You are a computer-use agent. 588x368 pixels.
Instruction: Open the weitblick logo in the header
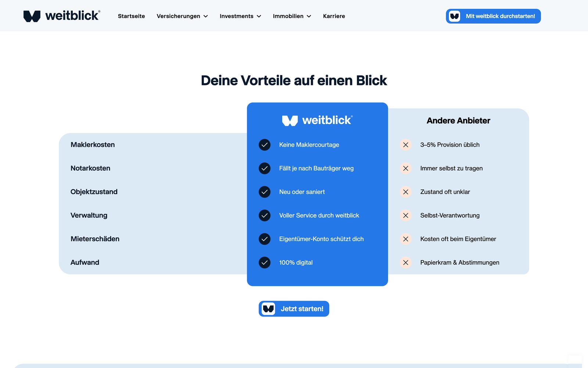tap(62, 16)
